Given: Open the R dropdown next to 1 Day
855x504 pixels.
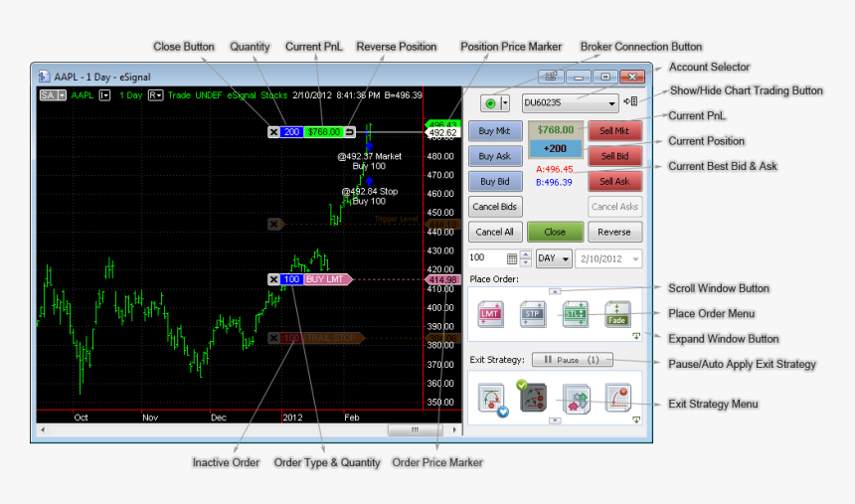Looking at the screenshot, I should (155, 95).
